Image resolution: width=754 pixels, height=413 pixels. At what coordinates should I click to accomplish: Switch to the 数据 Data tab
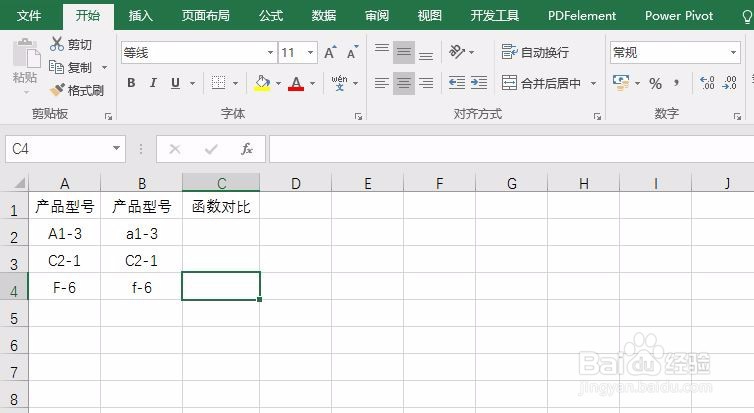coord(323,16)
